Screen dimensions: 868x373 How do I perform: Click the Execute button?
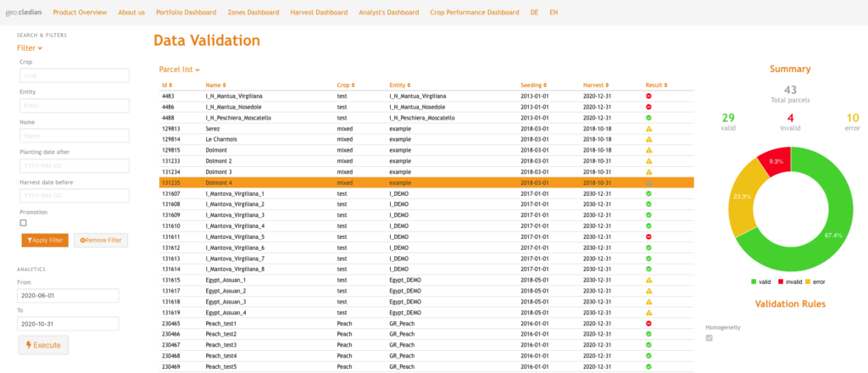point(44,345)
